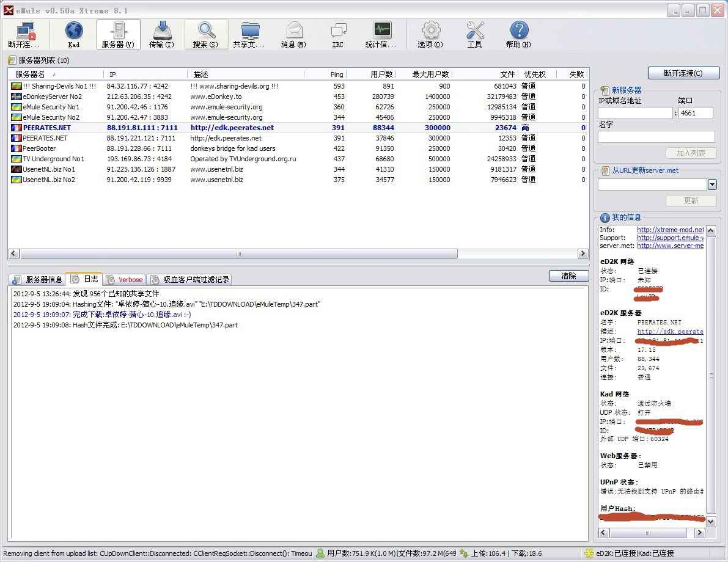Click the flag icon of eDonkeyServer No2
Image resolution: width=728 pixels, height=562 pixels.
coord(17,97)
